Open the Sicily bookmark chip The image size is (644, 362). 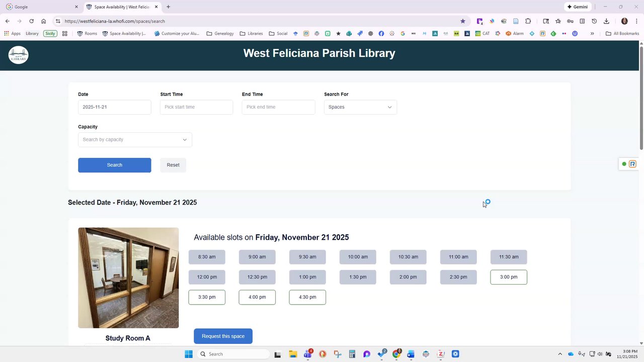pyautogui.click(x=50, y=34)
